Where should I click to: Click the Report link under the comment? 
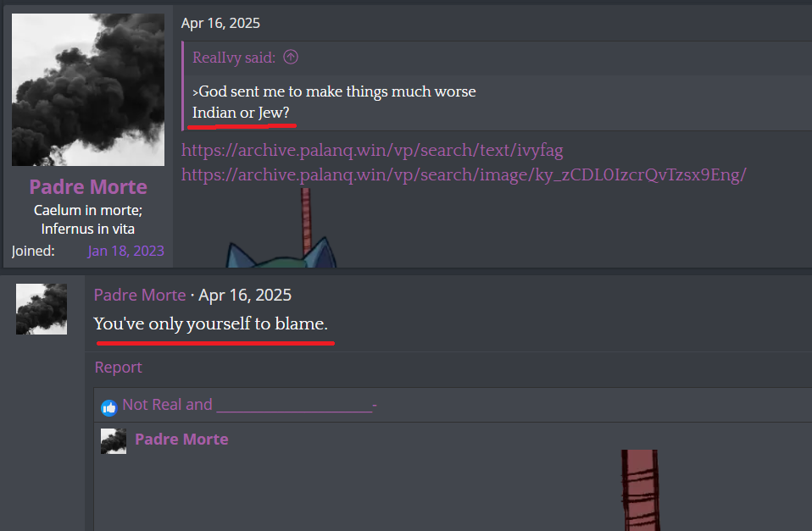118,367
